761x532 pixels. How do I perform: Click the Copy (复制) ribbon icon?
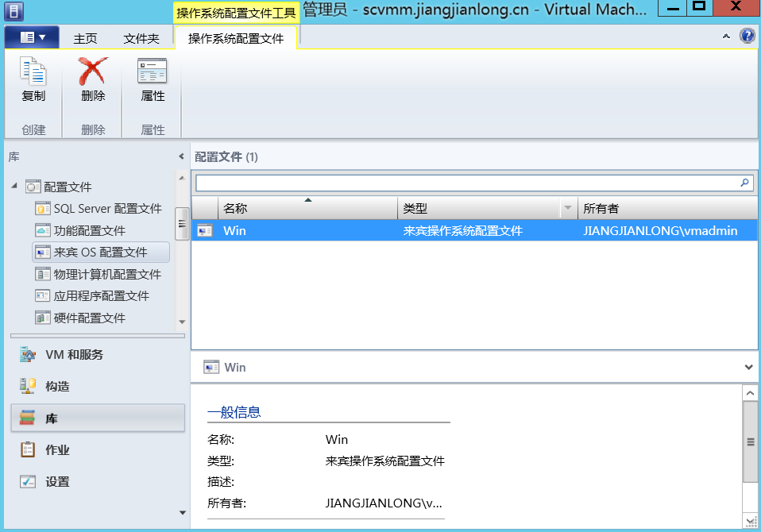pos(33,71)
